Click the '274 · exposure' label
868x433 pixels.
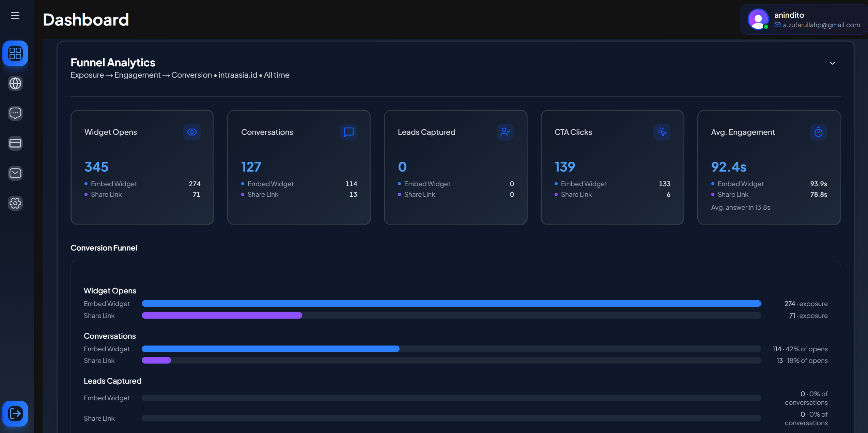[806, 304]
